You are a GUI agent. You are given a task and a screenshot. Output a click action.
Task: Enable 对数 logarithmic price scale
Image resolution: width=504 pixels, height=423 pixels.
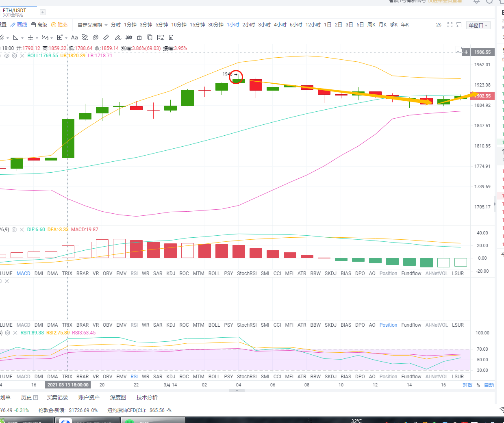(x=468, y=384)
